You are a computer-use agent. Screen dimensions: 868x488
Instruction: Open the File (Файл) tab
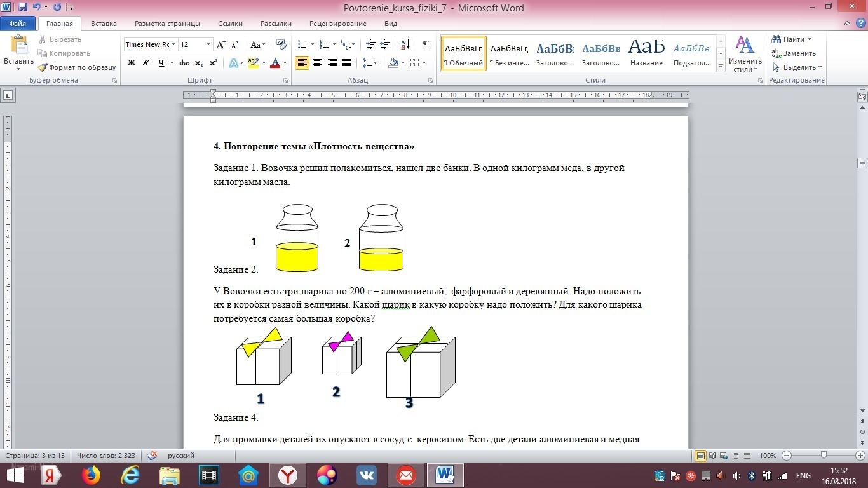18,24
